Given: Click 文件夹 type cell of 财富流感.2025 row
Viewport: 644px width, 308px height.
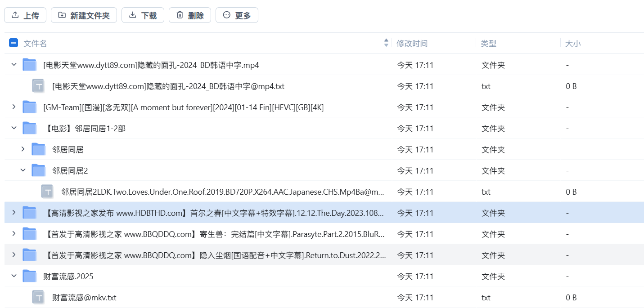Looking at the screenshot, I should tap(493, 277).
